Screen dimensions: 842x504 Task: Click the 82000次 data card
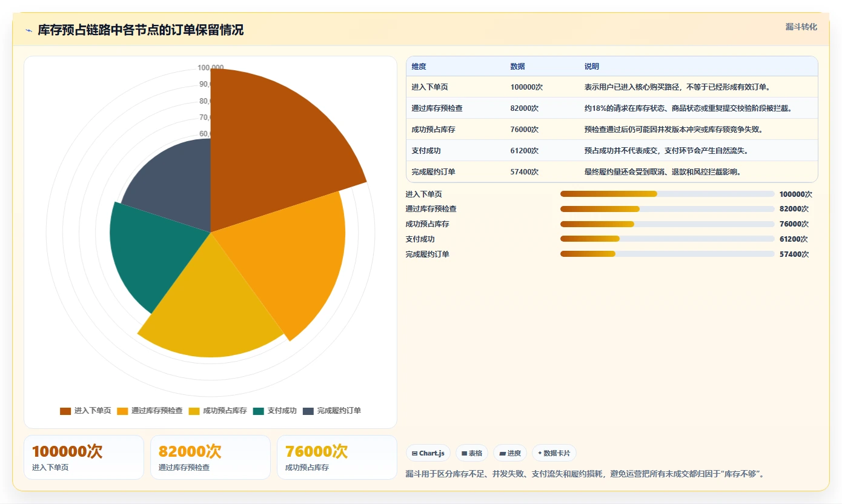211,457
